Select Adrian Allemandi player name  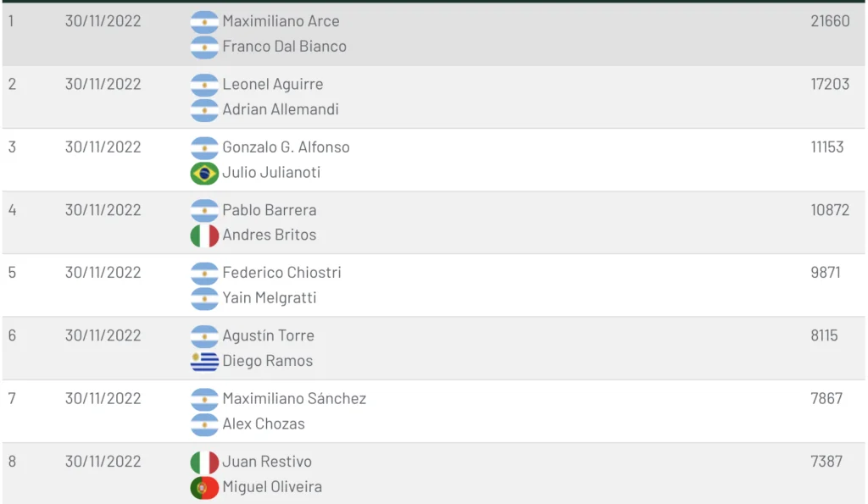280,109
